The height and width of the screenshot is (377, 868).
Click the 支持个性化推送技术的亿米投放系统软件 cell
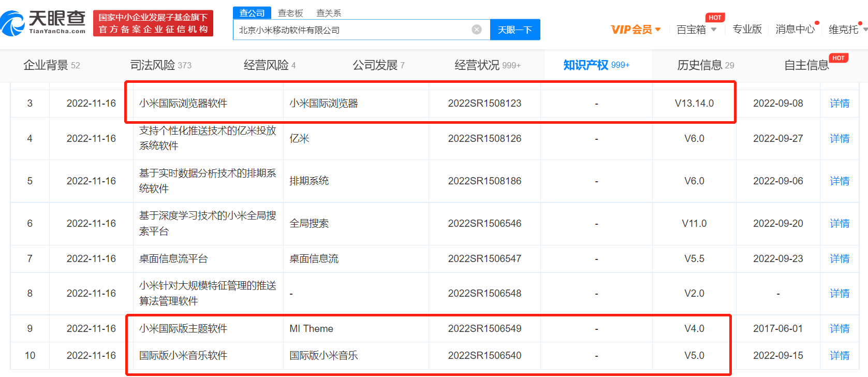tap(208, 138)
